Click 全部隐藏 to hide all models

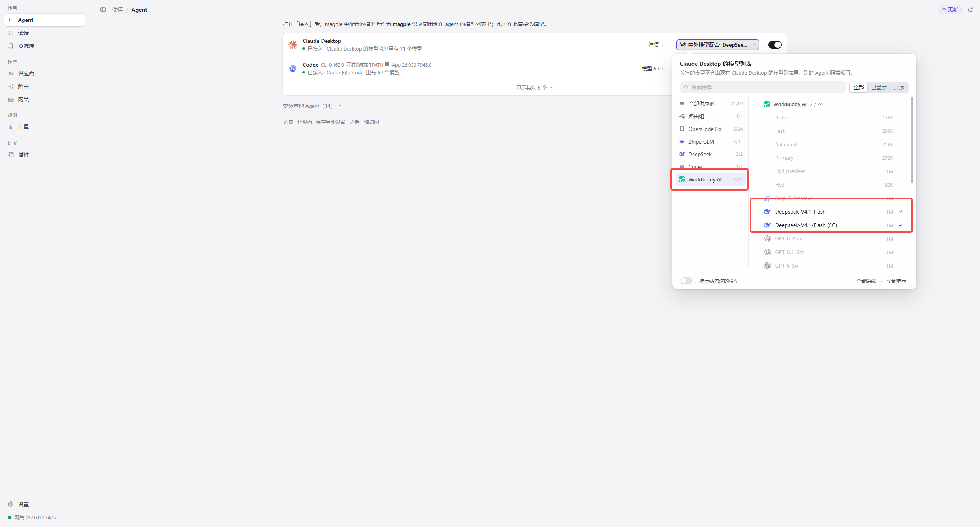coord(866,281)
